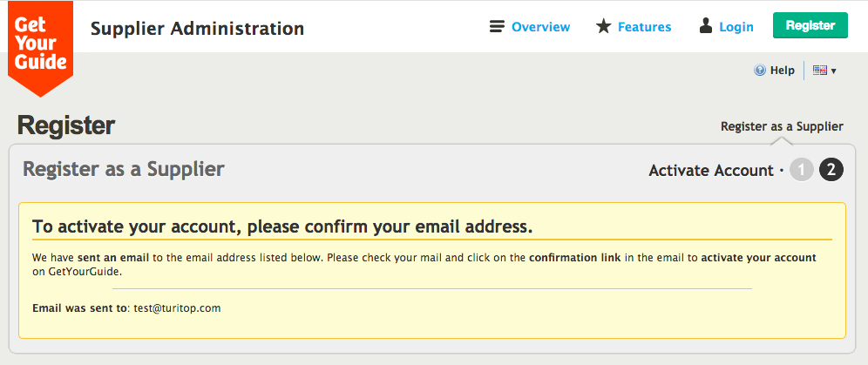Go to the Features link text
The width and height of the screenshot is (868, 365).
(644, 27)
